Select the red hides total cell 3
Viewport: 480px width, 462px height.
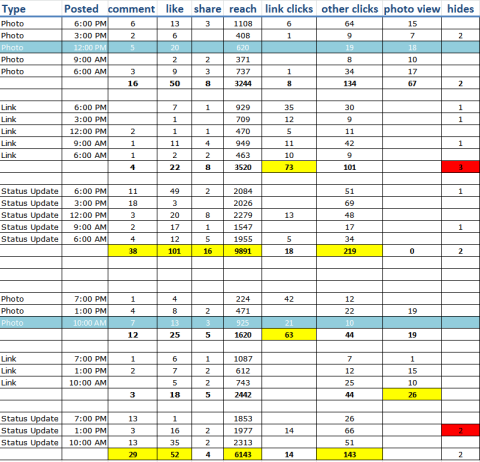pyautogui.click(x=461, y=167)
